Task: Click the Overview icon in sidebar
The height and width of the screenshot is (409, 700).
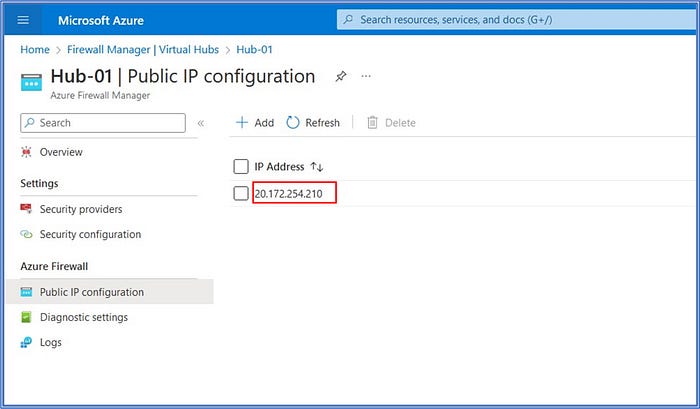Action: point(26,152)
